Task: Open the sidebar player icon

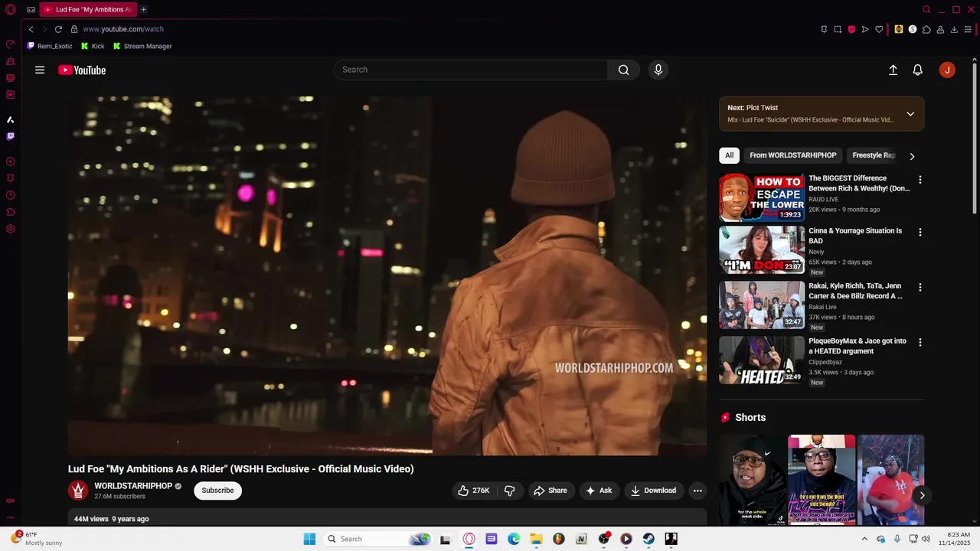Action: click(x=10, y=161)
